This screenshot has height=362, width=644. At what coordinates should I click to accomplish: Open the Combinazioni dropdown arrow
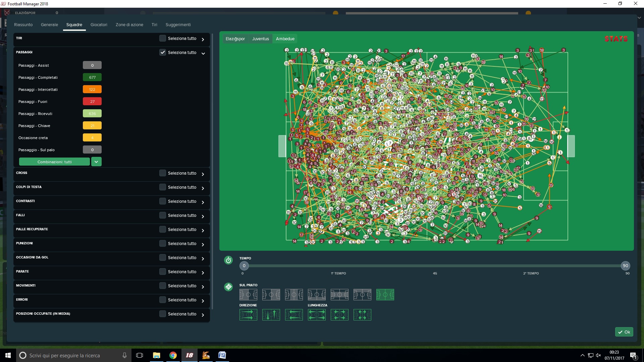96,162
